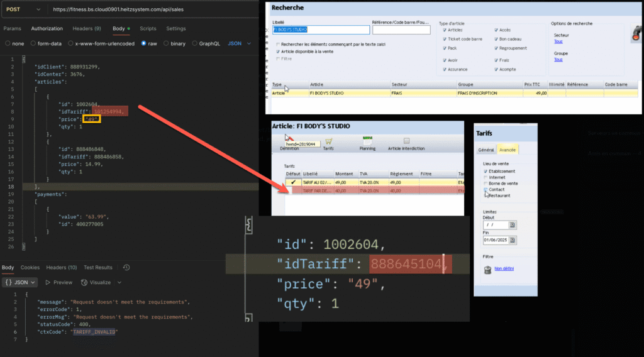
Task: Open Planning calendar icon in Article window
Action: [367, 141]
